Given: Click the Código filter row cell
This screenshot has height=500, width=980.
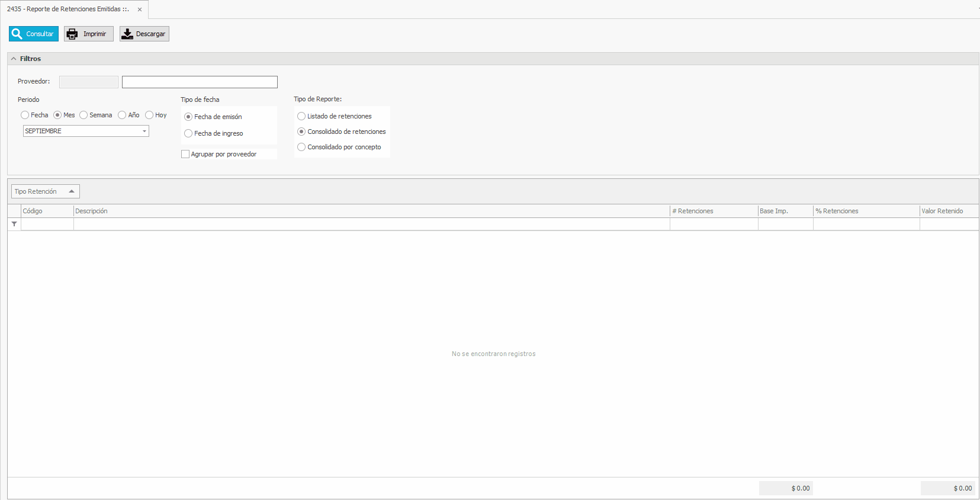Looking at the screenshot, I should [47, 224].
